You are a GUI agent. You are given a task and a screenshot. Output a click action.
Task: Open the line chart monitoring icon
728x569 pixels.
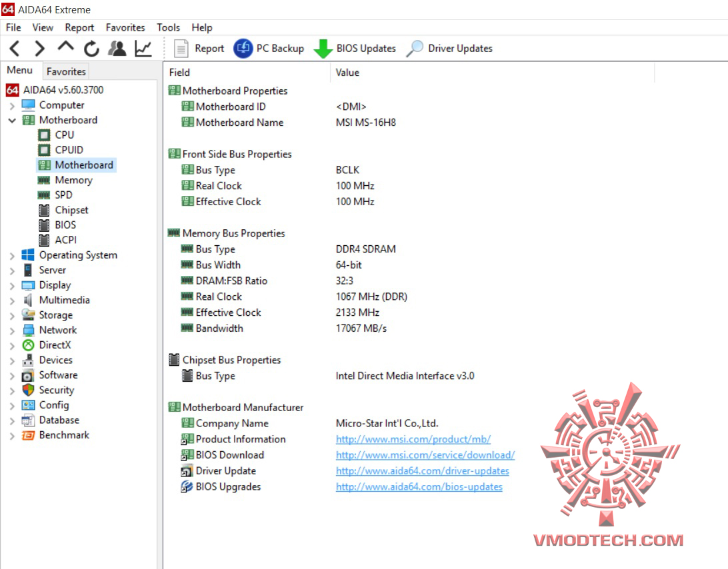click(143, 48)
